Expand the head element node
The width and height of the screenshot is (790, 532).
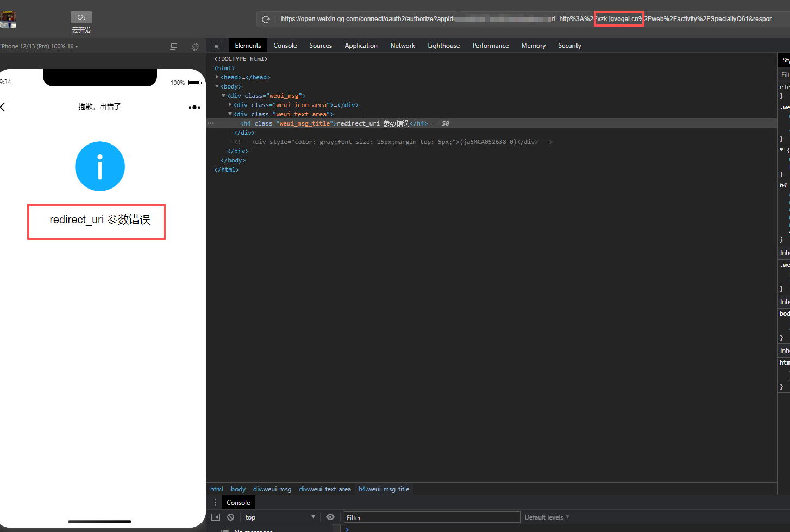click(x=217, y=77)
